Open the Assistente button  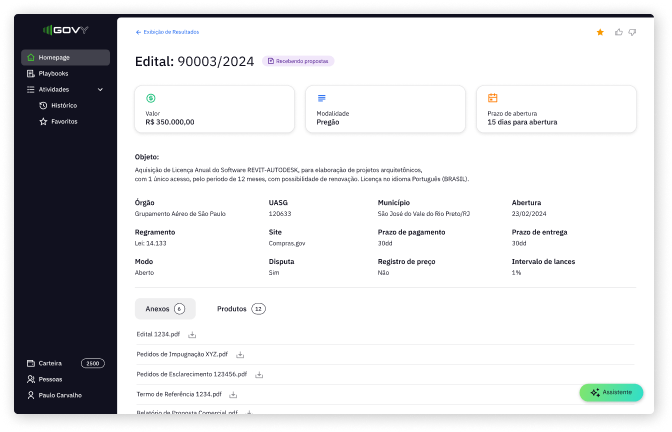click(611, 393)
